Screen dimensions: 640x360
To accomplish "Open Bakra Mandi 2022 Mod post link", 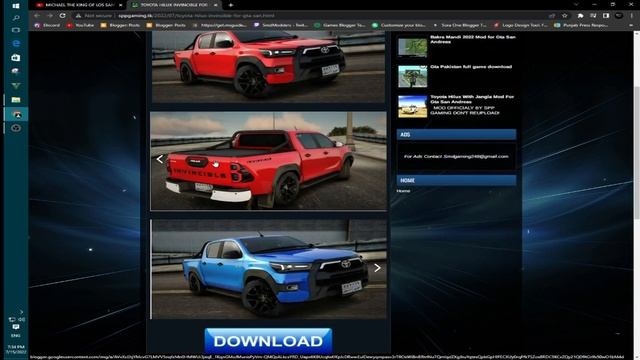I will [x=473, y=39].
